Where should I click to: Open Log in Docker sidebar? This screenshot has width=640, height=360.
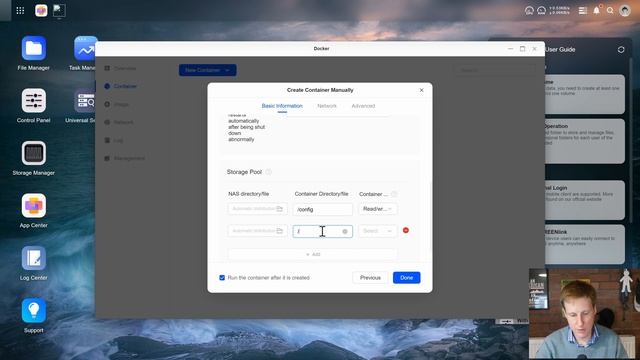(118, 140)
